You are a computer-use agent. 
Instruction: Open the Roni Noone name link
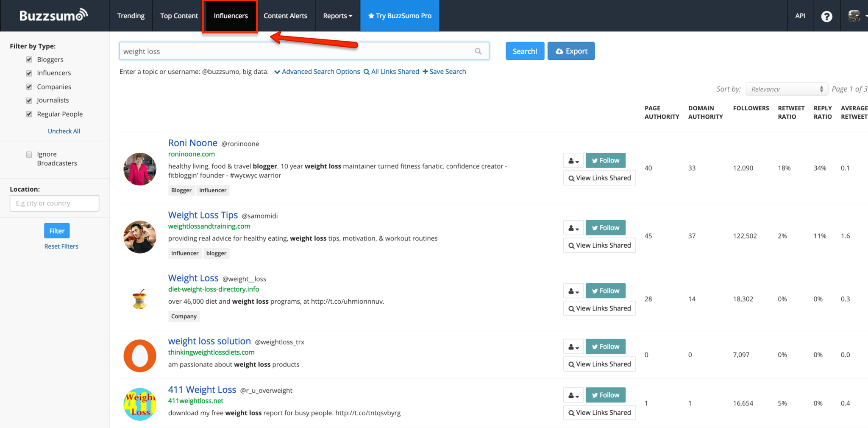(193, 143)
